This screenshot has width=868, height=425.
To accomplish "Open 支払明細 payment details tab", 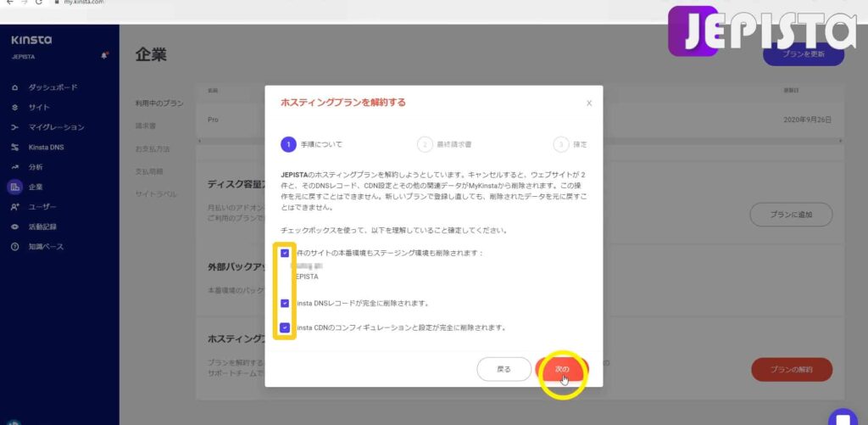I will 149,171.
